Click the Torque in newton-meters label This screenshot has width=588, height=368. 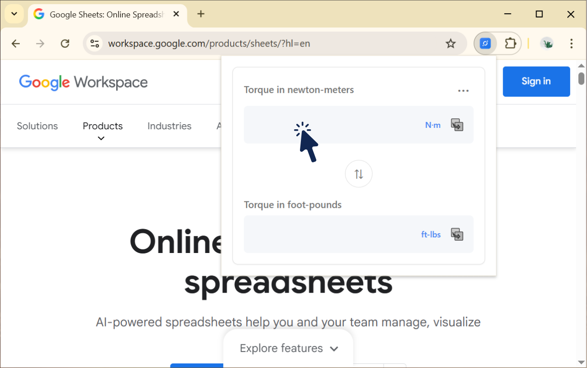coord(299,90)
